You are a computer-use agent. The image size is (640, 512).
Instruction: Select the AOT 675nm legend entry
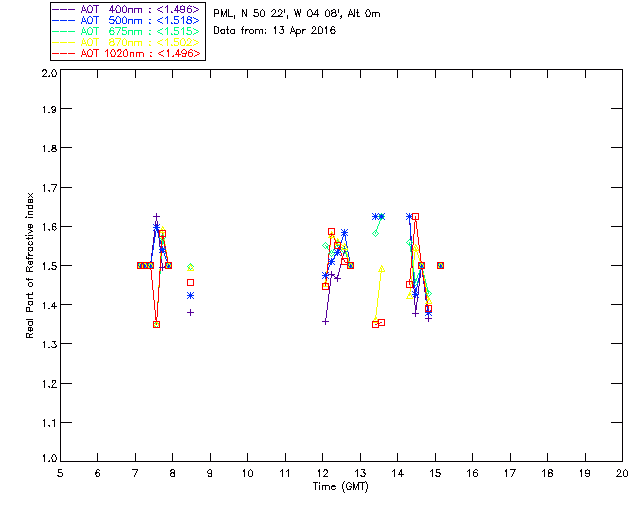(x=128, y=31)
